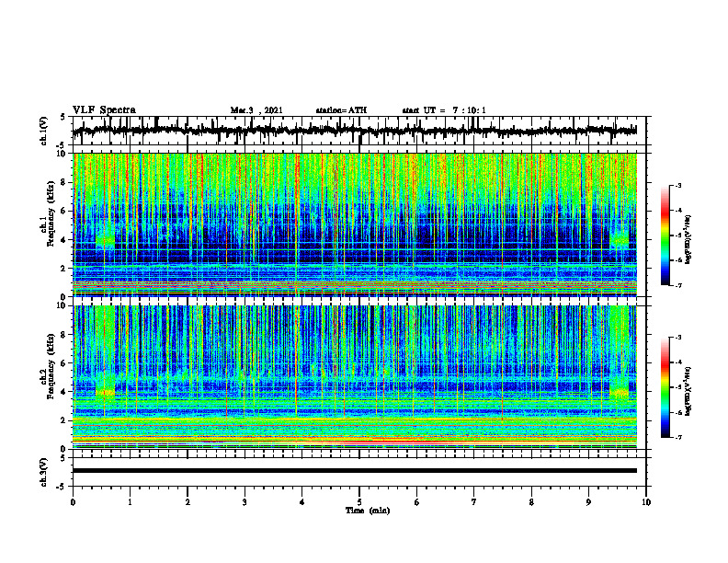Screen dimensions: 728x563
Task: Click the 'ch.3(V)' axis label
Action: [x=44, y=472]
